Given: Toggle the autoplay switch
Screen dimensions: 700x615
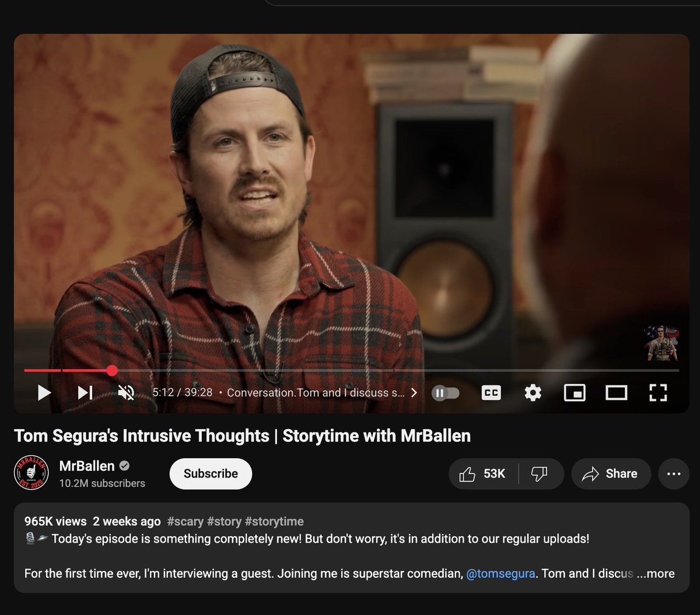Looking at the screenshot, I should (x=446, y=393).
